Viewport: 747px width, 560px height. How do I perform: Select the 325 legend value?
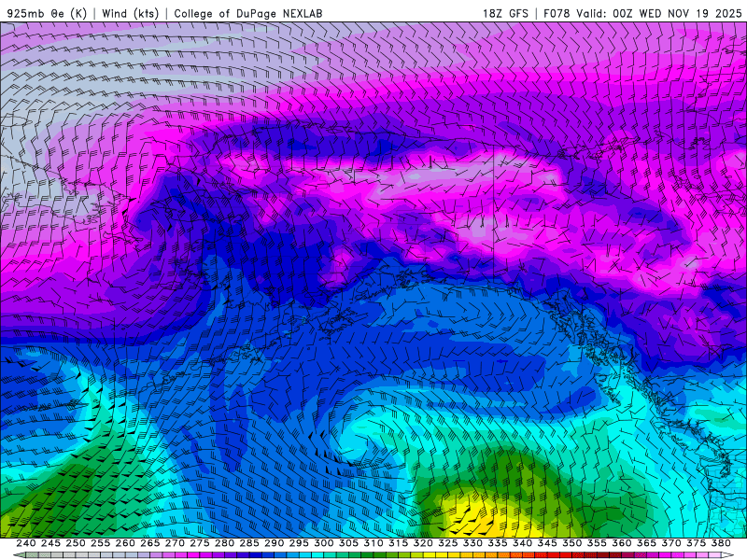pyautogui.click(x=447, y=543)
